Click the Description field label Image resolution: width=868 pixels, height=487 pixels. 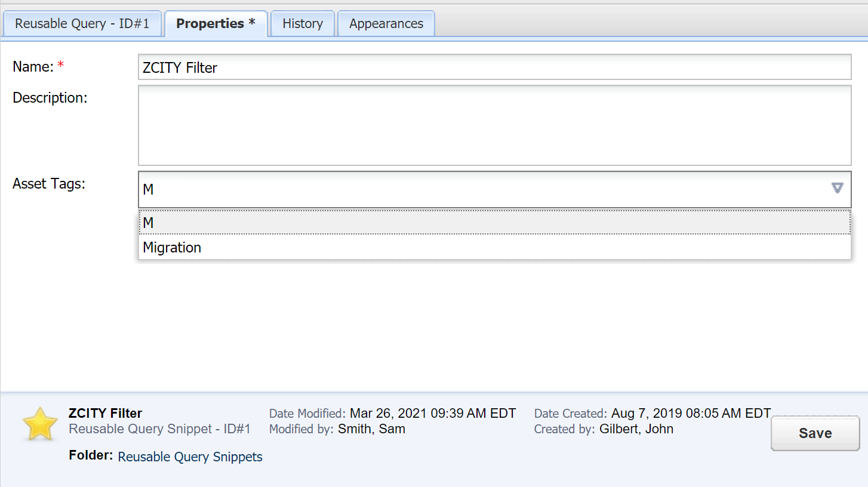click(50, 98)
